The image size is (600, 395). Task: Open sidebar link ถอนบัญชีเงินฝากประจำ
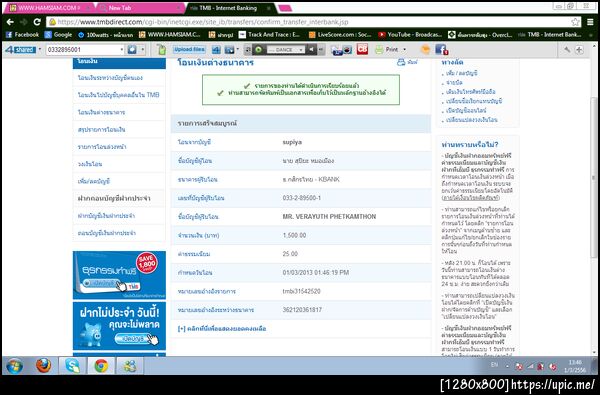[107, 233]
